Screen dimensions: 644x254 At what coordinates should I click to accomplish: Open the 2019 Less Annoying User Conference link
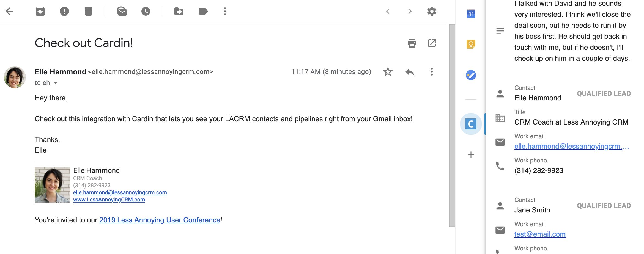point(160,220)
